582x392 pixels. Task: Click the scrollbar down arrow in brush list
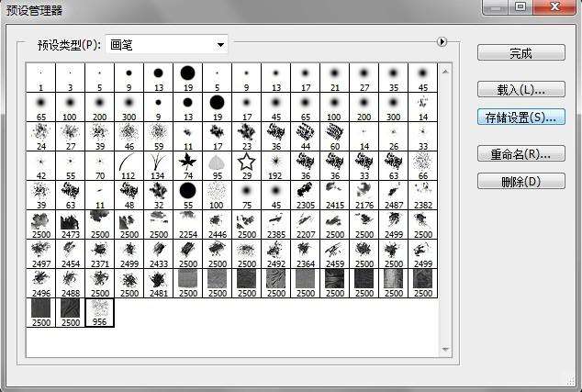pyautogui.click(x=445, y=349)
